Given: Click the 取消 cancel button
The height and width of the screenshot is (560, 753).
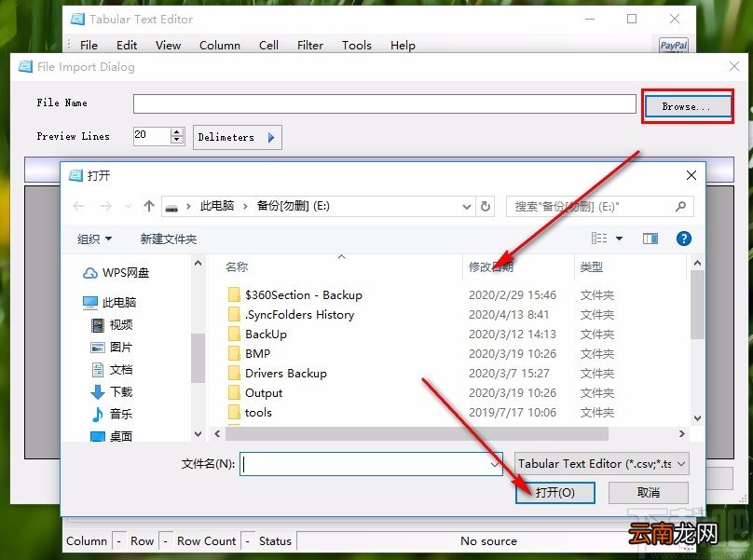Looking at the screenshot, I should pos(649,492).
